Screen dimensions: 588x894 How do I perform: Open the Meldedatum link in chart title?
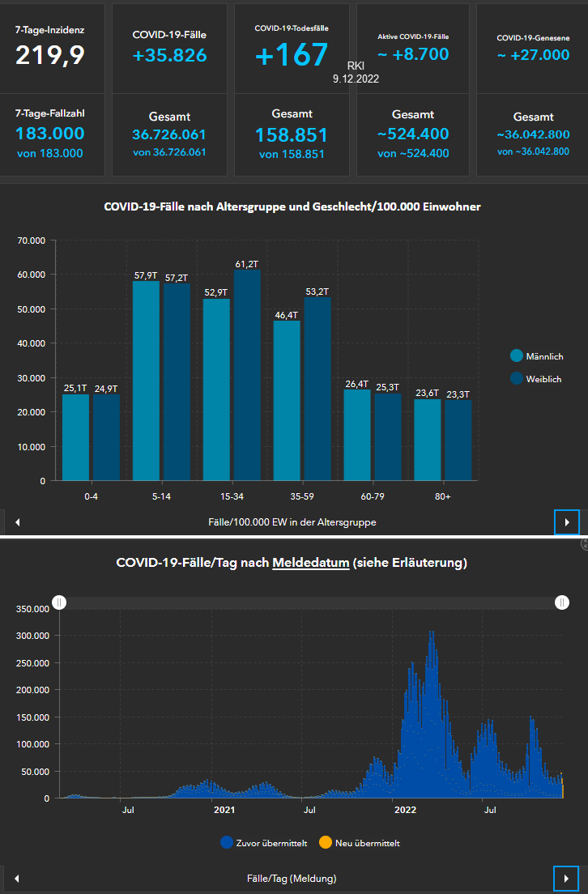coord(310,563)
